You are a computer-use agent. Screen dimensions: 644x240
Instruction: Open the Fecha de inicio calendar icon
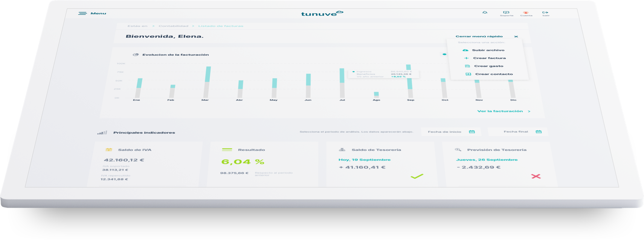472,132
